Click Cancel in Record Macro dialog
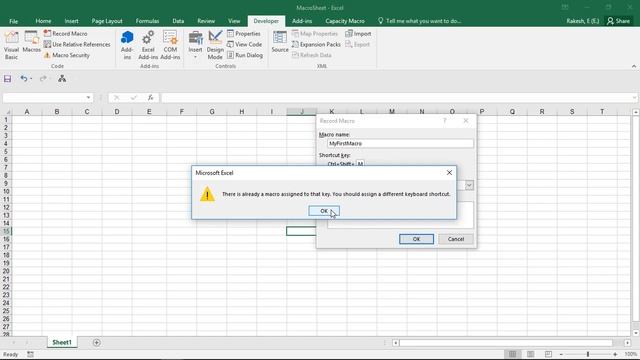 coord(456,239)
